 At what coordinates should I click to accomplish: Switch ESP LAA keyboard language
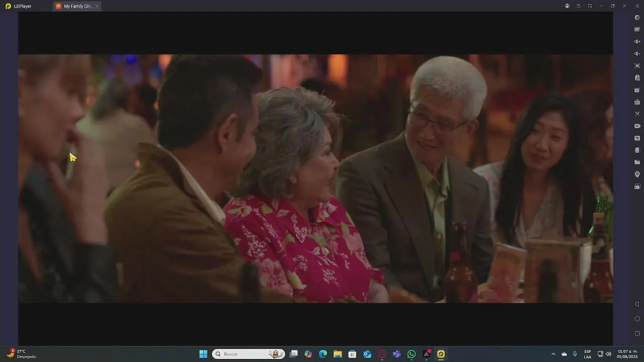(588, 354)
